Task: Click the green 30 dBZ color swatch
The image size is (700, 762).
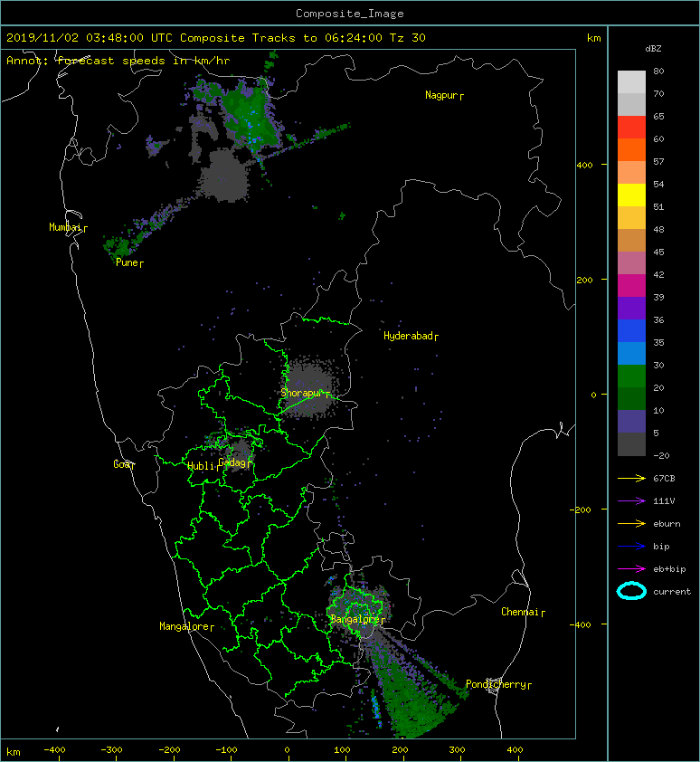Action: [x=631, y=376]
